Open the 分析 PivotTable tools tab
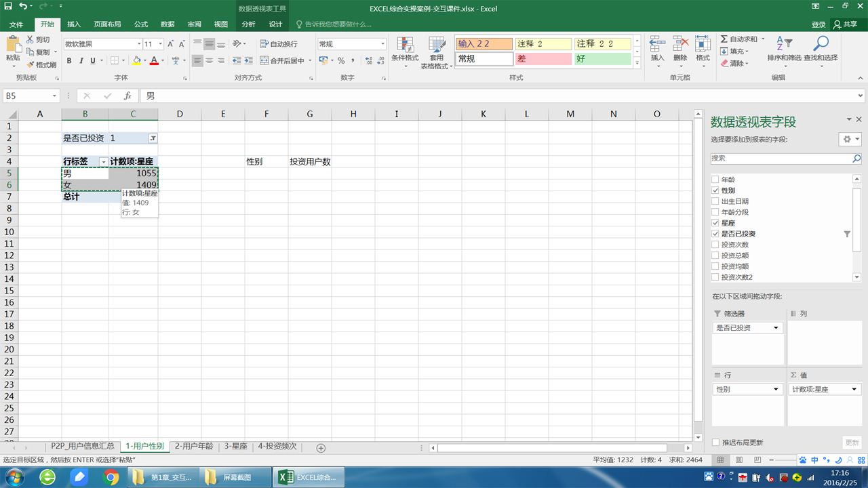The width and height of the screenshot is (868, 488). [249, 24]
